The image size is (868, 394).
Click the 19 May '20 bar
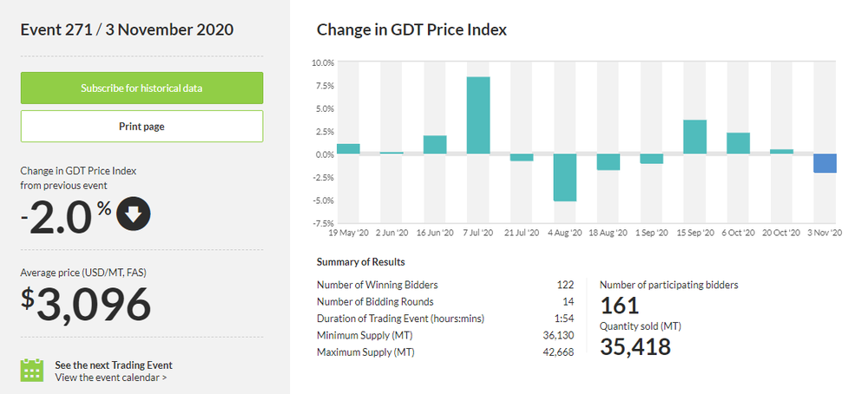pyautogui.click(x=348, y=149)
